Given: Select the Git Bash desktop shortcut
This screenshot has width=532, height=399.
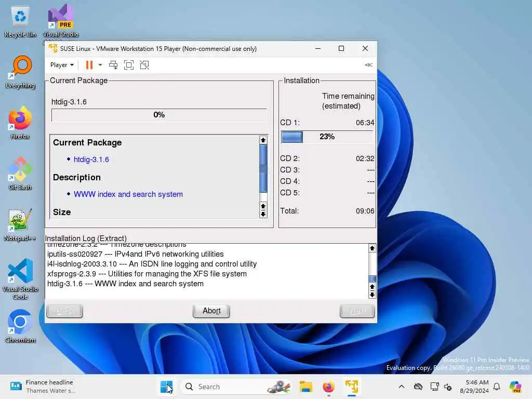Looking at the screenshot, I should pyautogui.click(x=20, y=174).
